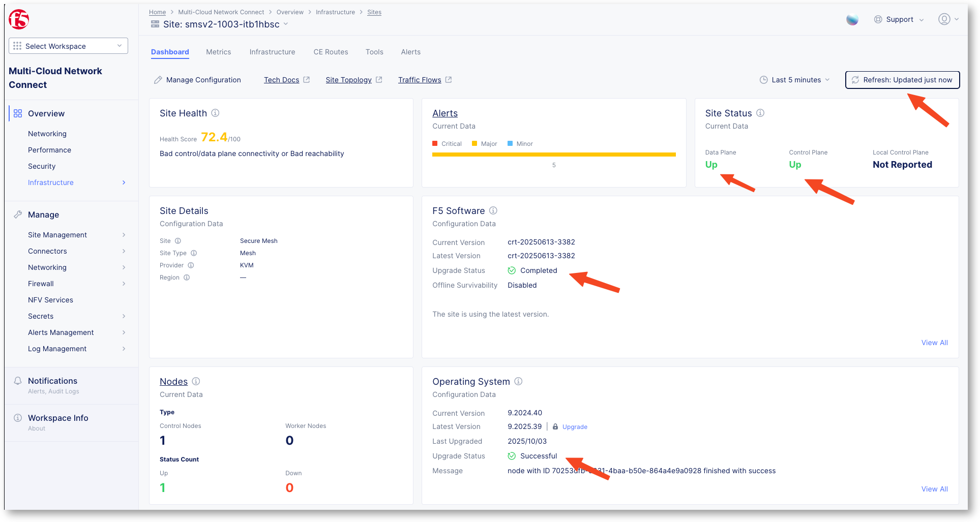Click the Notifications bell icon
This screenshot has height=522, width=980.
18,381
